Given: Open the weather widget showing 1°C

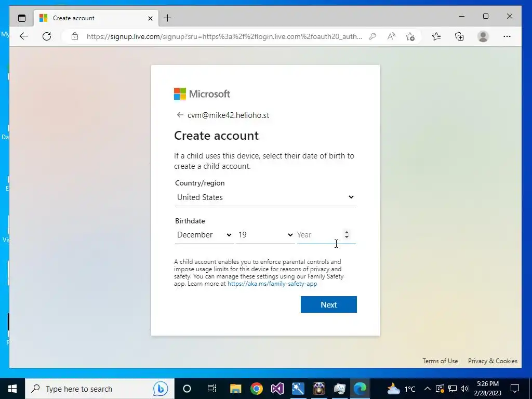Looking at the screenshot, I should coord(402,389).
